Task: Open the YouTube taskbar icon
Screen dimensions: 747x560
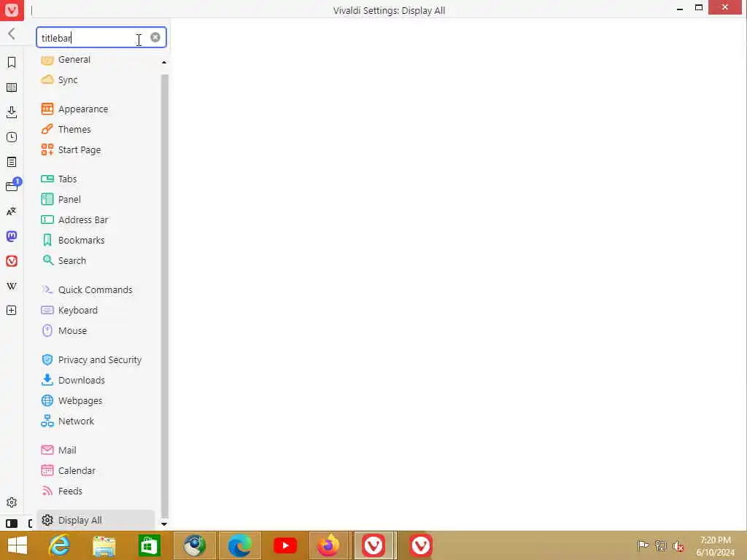Action: [x=285, y=545]
